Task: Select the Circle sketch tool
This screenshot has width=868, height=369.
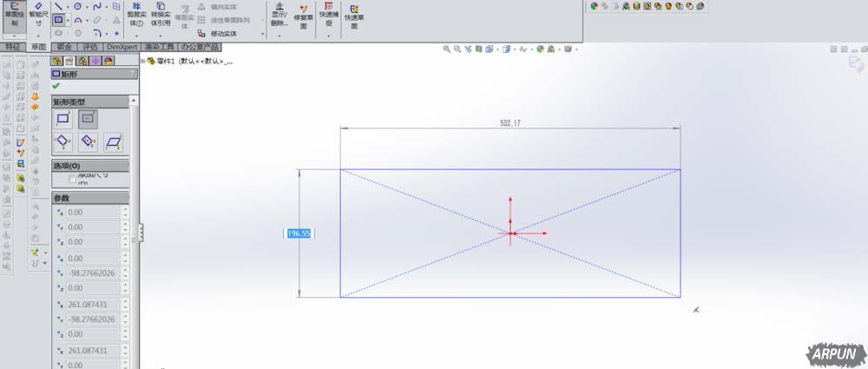Action: [x=77, y=6]
